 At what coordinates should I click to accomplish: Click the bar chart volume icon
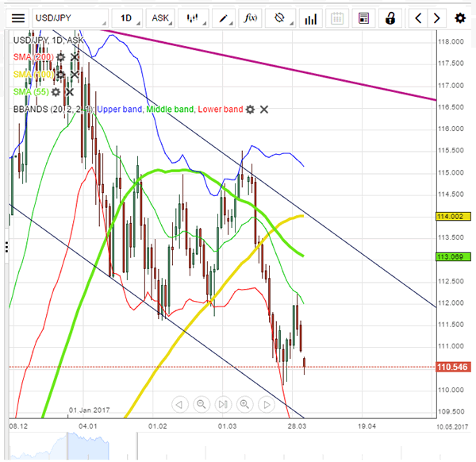pyautogui.click(x=310, y=18)
